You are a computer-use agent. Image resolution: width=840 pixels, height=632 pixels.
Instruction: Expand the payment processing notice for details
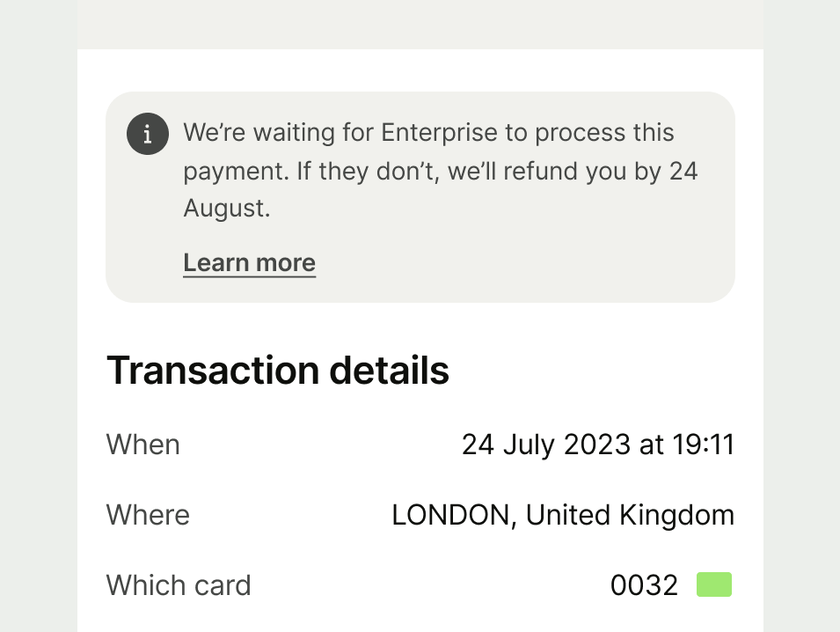pos(249,261)
